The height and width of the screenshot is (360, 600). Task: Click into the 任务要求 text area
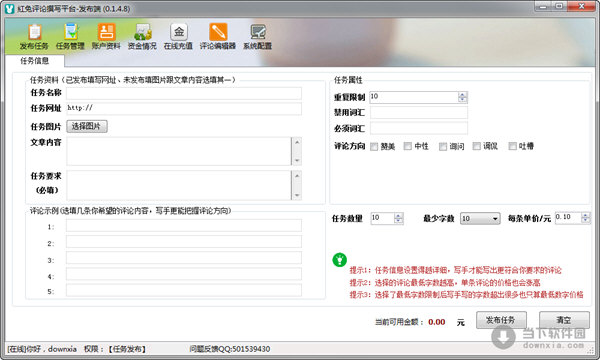[x=179, y=185]
